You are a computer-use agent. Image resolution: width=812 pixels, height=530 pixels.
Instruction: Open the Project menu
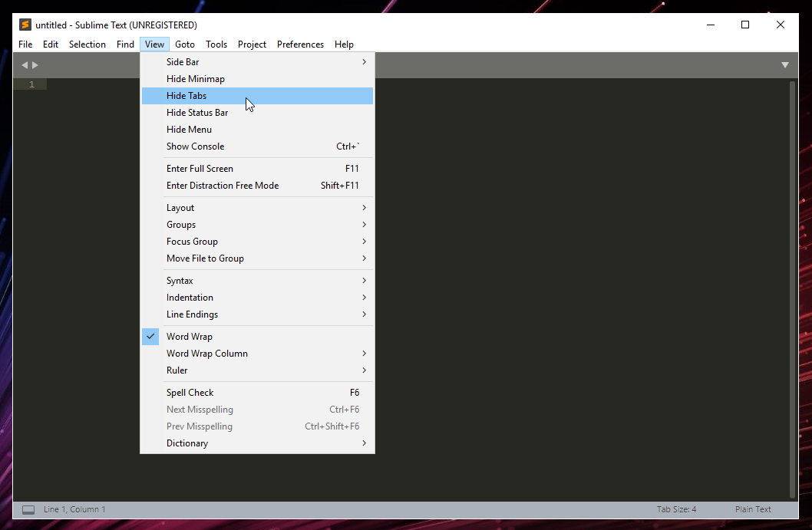(x=252, y=44)
